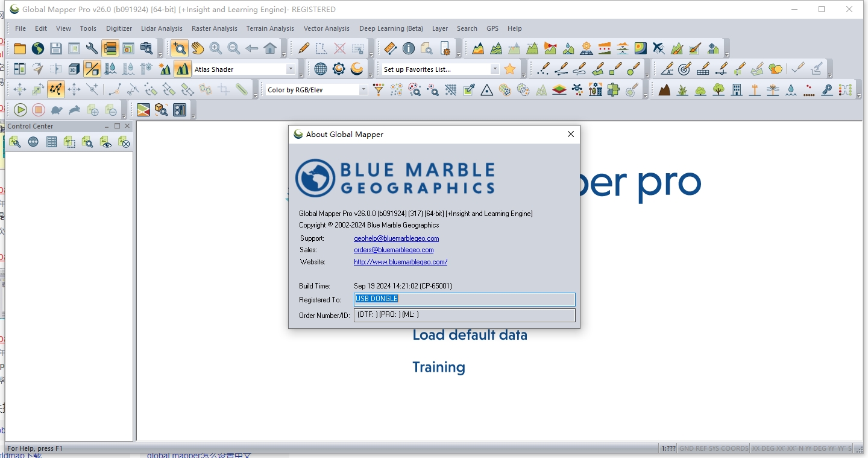Click the Zoom Out magnifier icon
This screenshot has width=868, height=458.
pos(234,49)
